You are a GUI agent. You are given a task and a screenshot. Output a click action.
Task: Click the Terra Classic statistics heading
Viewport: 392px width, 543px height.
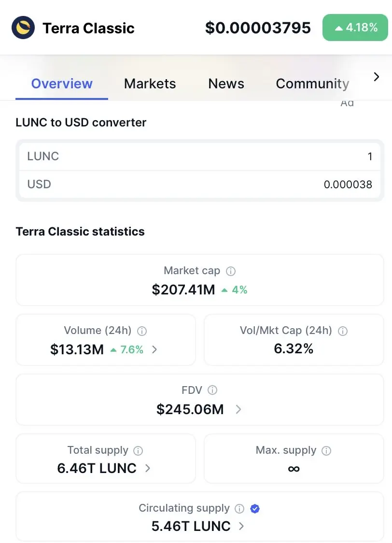[80, 231]
